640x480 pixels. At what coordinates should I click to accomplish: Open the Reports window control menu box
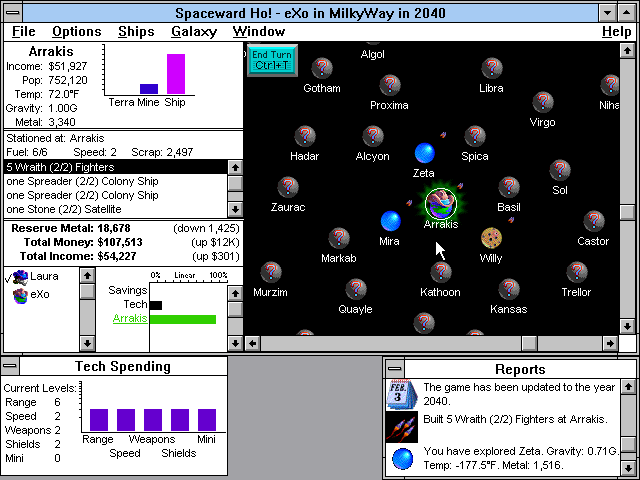pos(395,369)
